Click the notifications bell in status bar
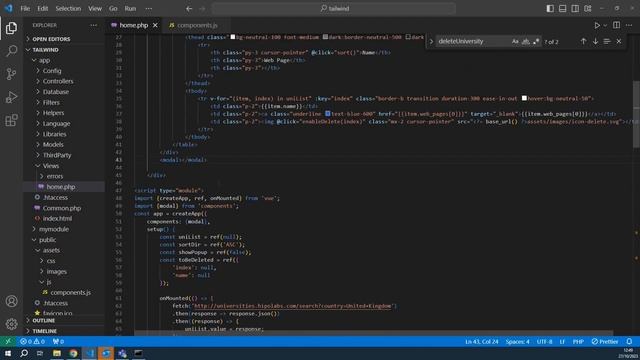 pyautogui.click(x=629, y=341)
